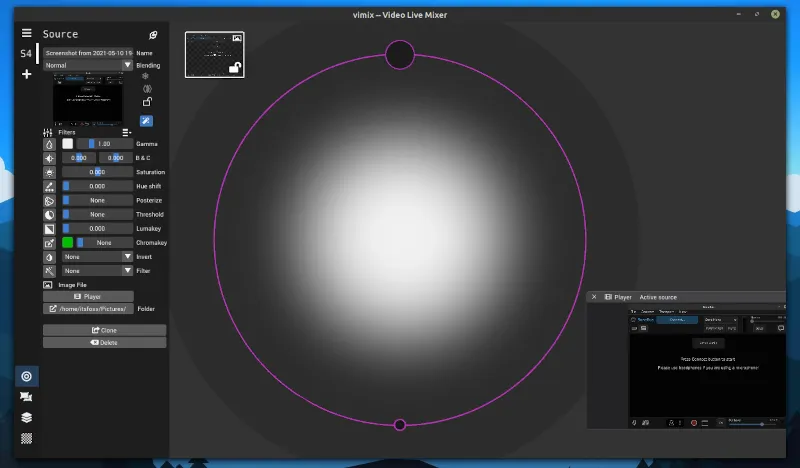The image size is (800, 468).
Task: Click the Gamma white color swatch
Action: (67, 144)
